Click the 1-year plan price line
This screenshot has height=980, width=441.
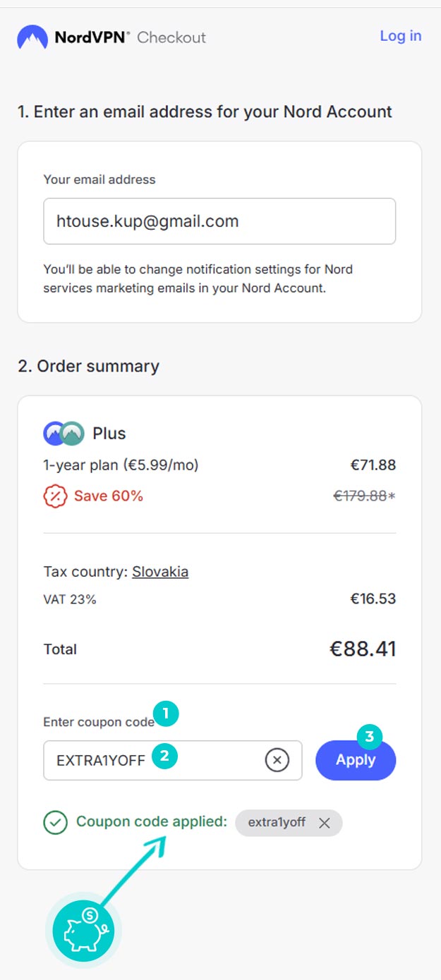219,465
